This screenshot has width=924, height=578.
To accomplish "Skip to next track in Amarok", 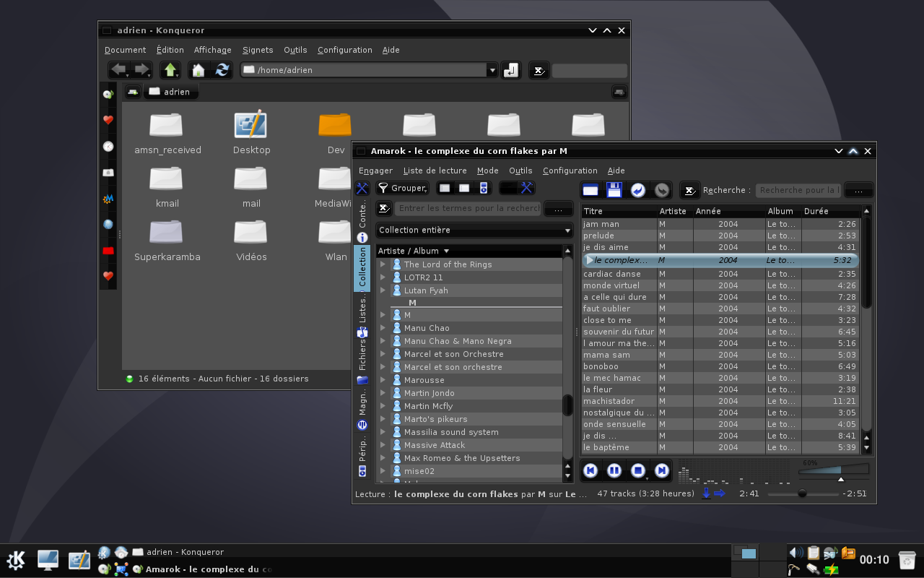I will (x=662, y=470).
